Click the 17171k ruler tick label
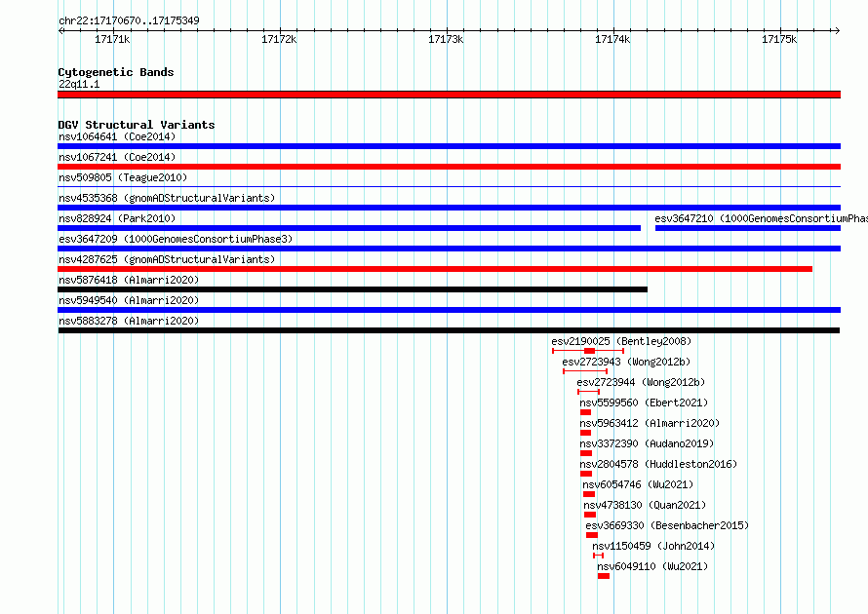Viewport: 868px width, 614px height. pos(112,39)
